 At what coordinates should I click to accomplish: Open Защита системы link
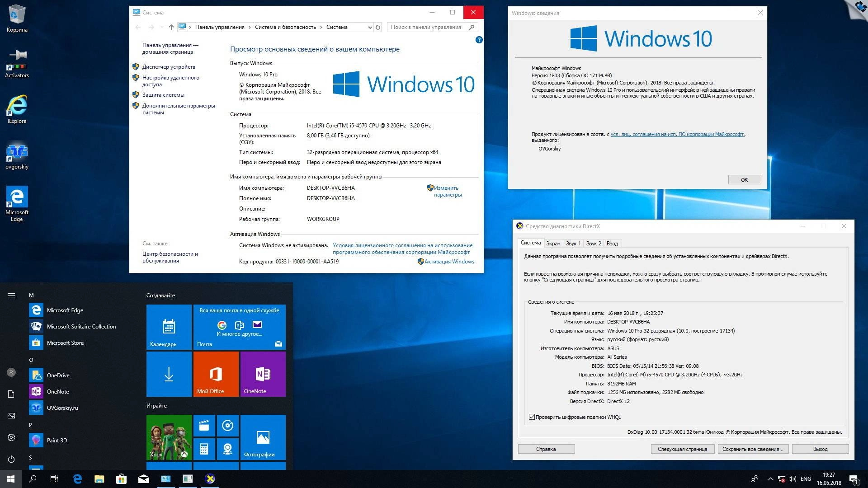pos(163,95)
